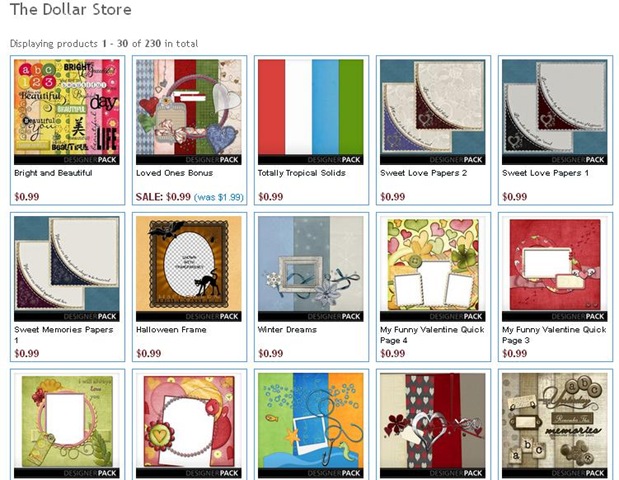Click the Loved Ones Bonus thumbnail image
The image size is (619, 480).
189,112
